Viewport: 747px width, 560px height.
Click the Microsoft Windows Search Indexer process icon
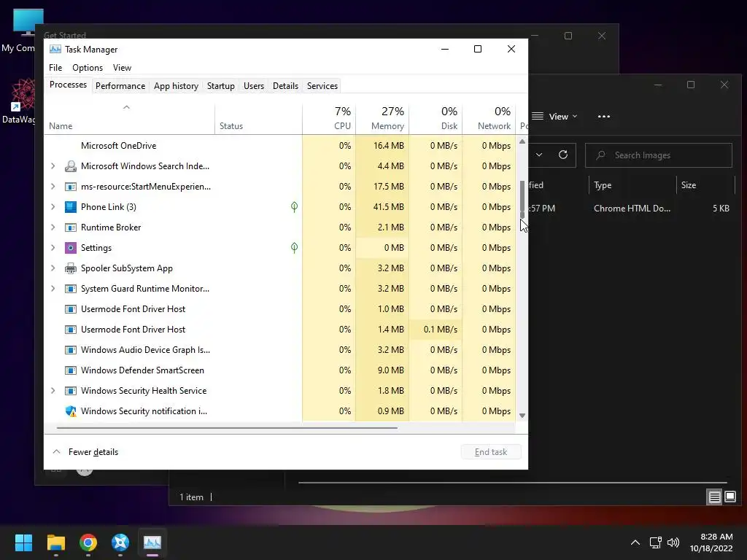(x=71, y=166)
